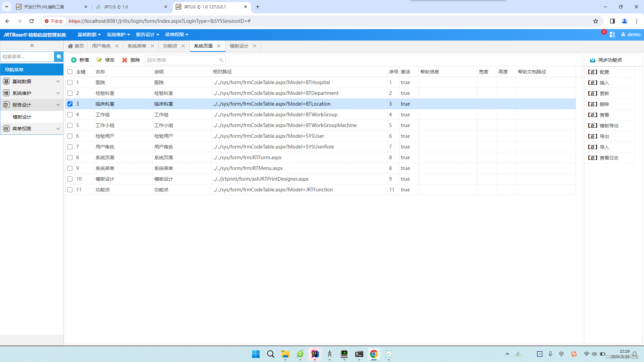644x362 pixels.
Task: Check the row 2 检验科室 checkbox
Action: pos(70,93)
